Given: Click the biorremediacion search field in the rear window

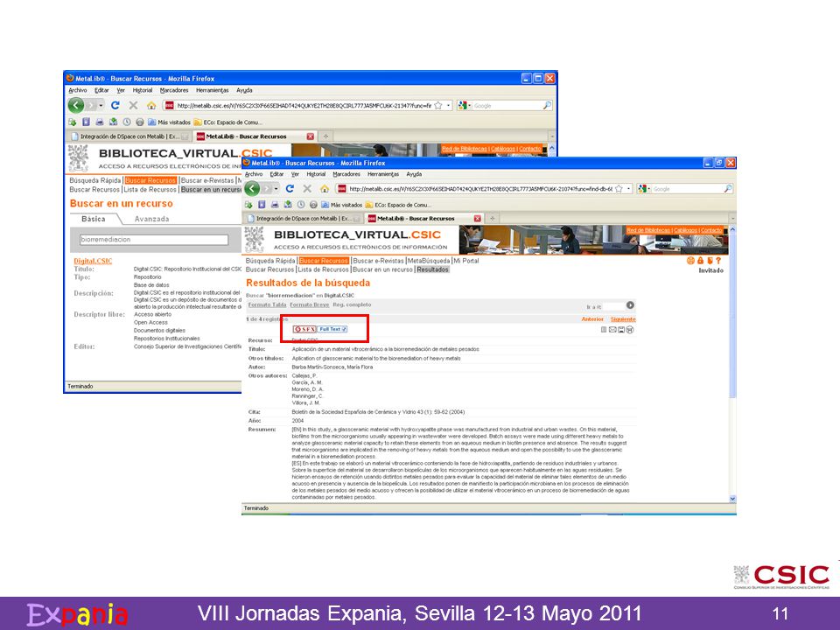Looking at the screenshot, I should (154, 240).
